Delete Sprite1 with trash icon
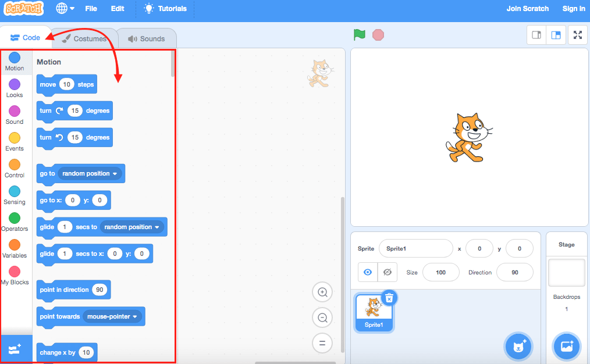The image size is (590, 364). click(x=389, y=298)
